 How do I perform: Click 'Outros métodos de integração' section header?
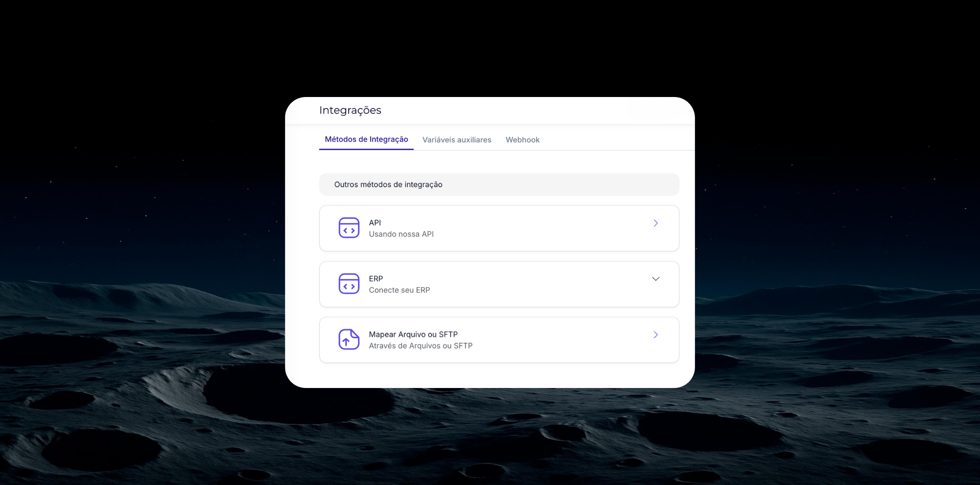point(388,185)
